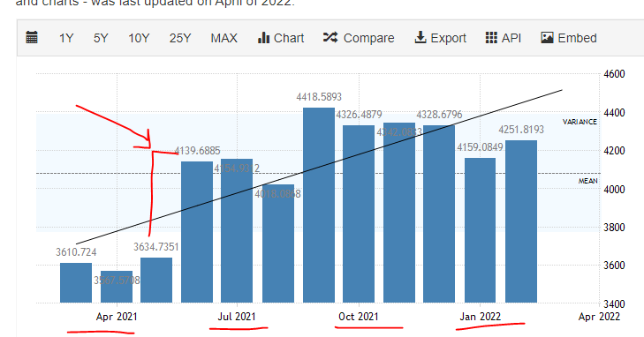Click Export to download data
The image size is (644, 337).
coord(440,38)
